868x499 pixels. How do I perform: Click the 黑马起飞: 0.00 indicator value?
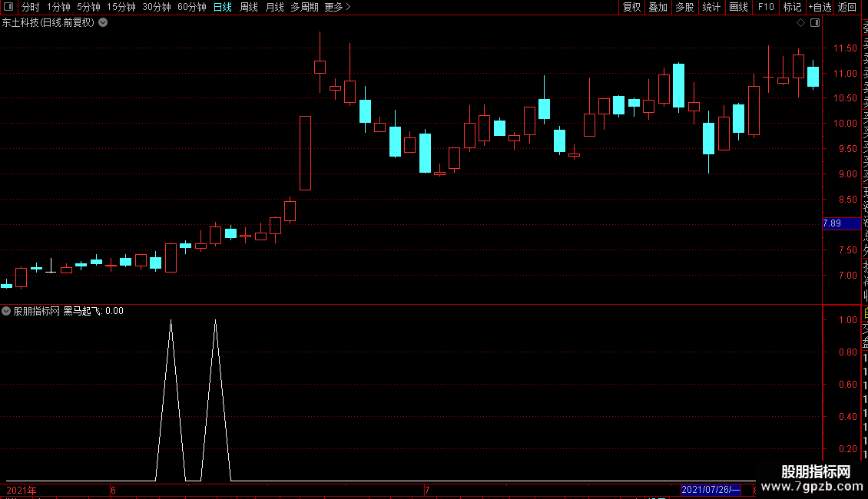coord(94,311)
